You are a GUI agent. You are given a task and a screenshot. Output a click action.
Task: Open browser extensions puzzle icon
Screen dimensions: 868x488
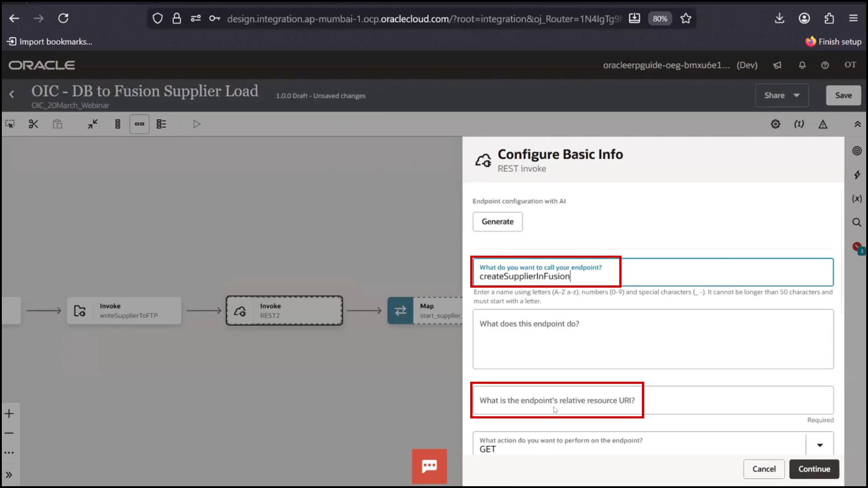click(829, 19)
